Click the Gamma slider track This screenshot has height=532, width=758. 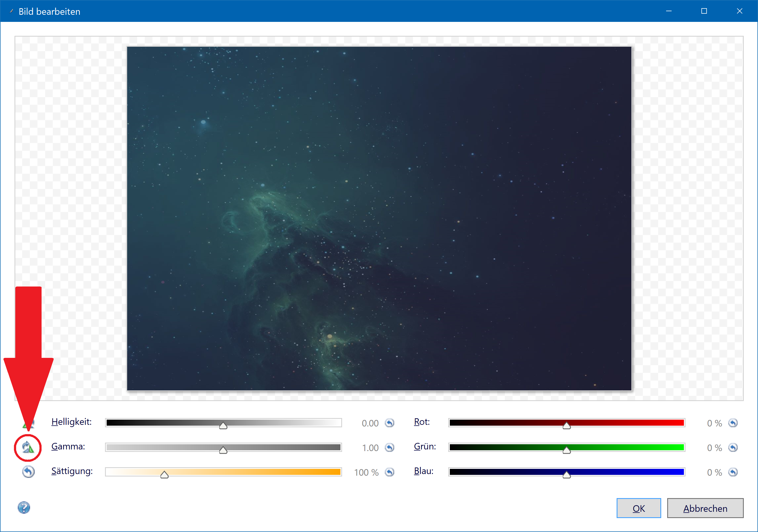223,448
